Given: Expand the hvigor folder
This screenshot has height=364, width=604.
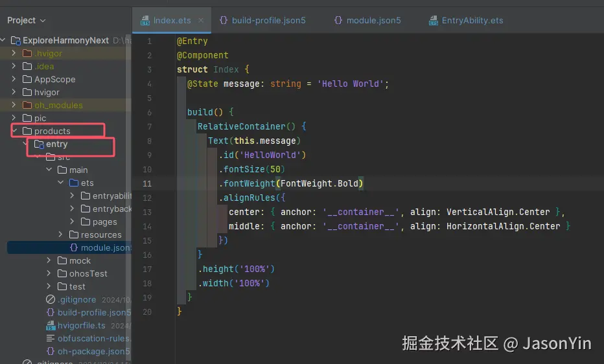Looking at the screenshot, I should click(14, 92).
